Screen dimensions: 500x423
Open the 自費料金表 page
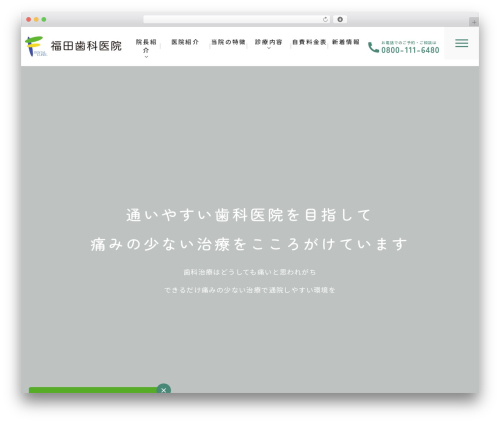pyautogui.click(x=309, y=42)
